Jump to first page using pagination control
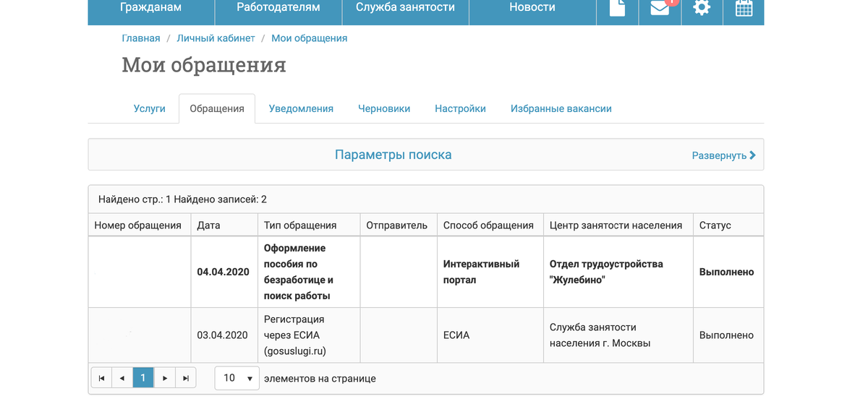The height and width of the screenshot is (417, 868). [101, 377]
